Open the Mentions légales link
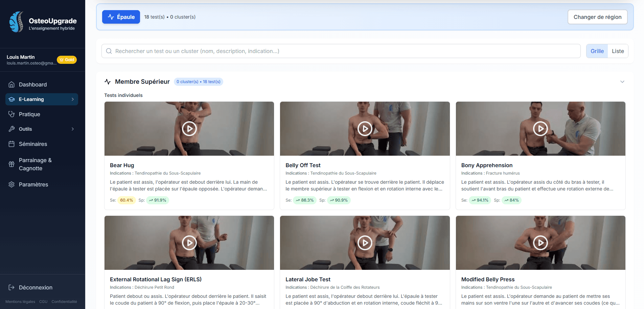 tap(20, 302)
